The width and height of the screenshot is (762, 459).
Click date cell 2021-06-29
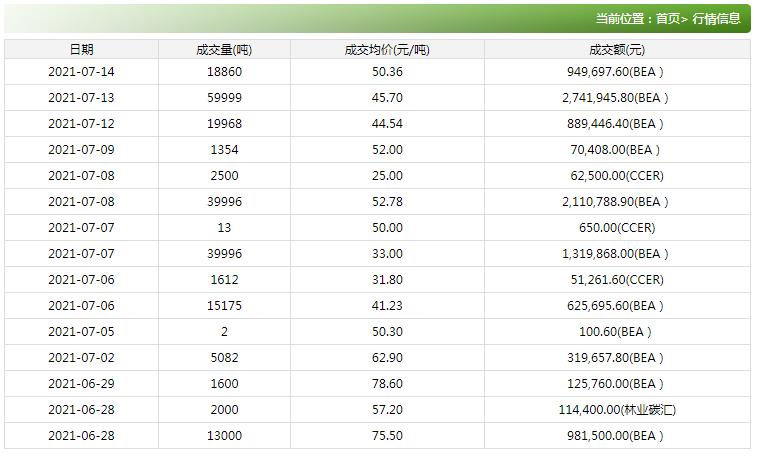(x=81, y=384)
